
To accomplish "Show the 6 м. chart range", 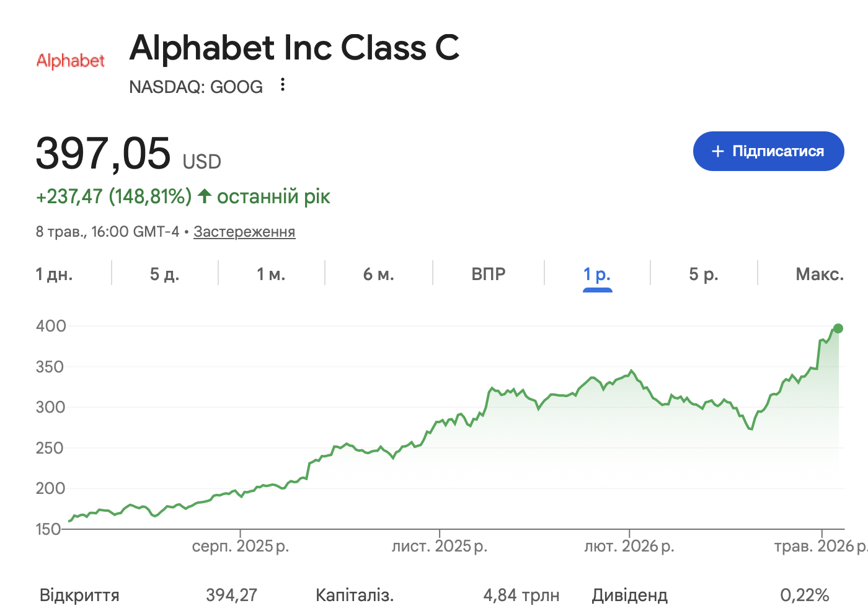I will 379,274.
